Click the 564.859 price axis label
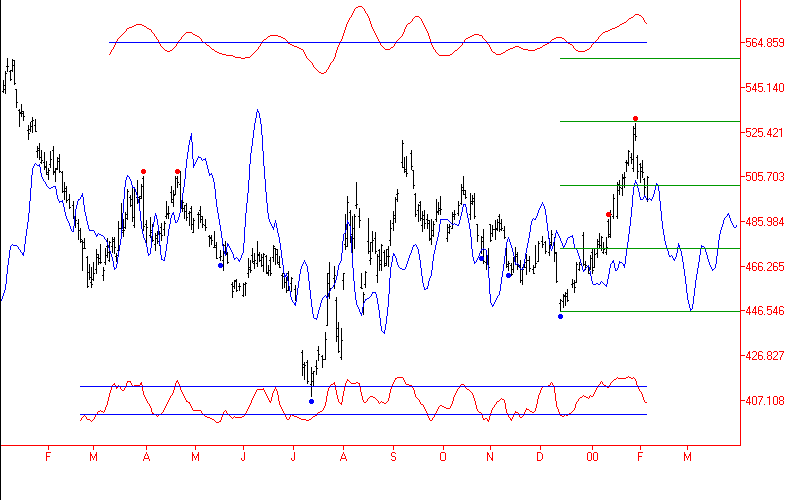796x500 pixels. (x=765, y=43)
